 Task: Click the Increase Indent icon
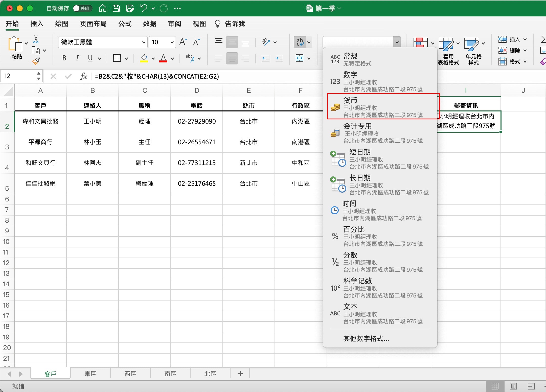pos(279,58)
